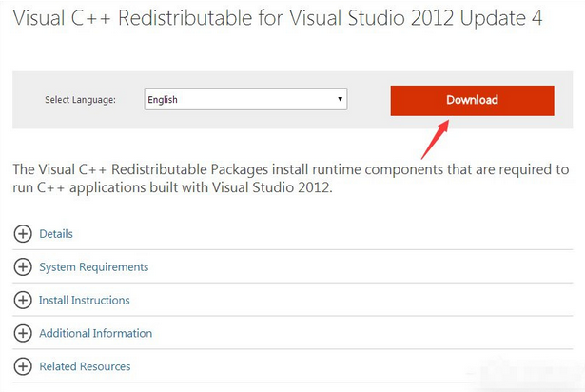The width and height of the screenshot is (585, 392).
Task: Expand Details with the plus icon
Action: click(x=23, y=234)
